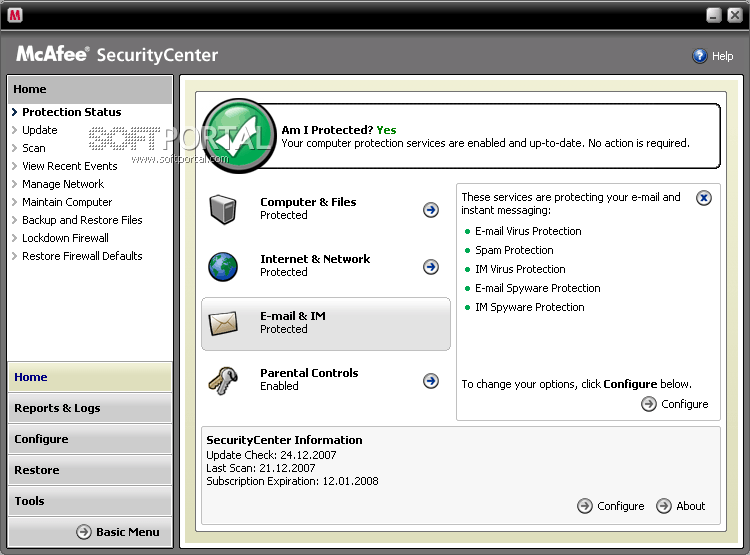
Task: Click the McAfee M logo icon in the title bar
Action: pyautogui.click(x=15, y=15)
